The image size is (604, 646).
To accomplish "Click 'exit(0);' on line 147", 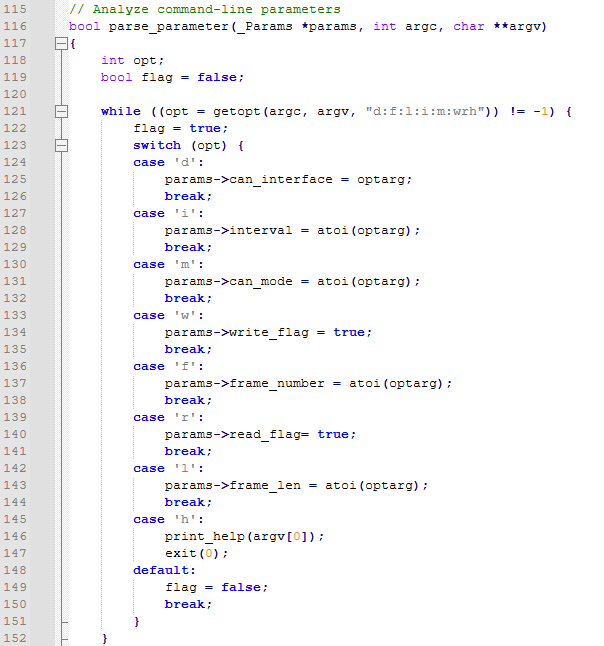I will [196, 553].
